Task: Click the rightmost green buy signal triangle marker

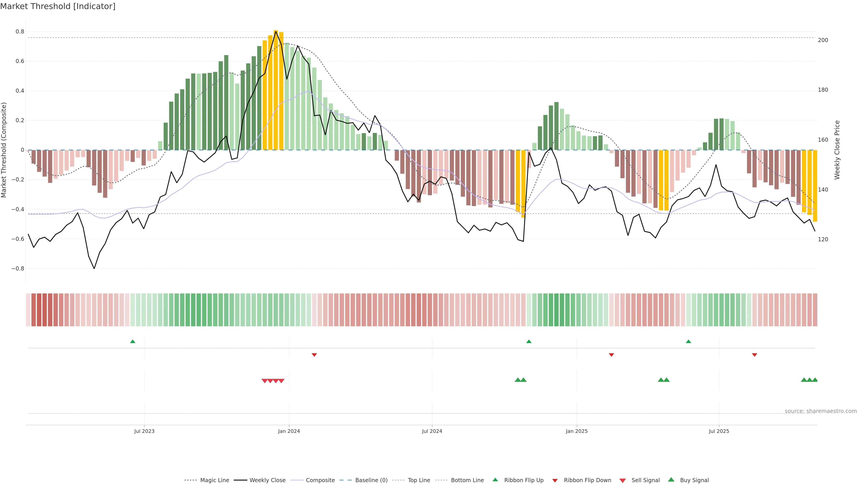Action: 815,380
